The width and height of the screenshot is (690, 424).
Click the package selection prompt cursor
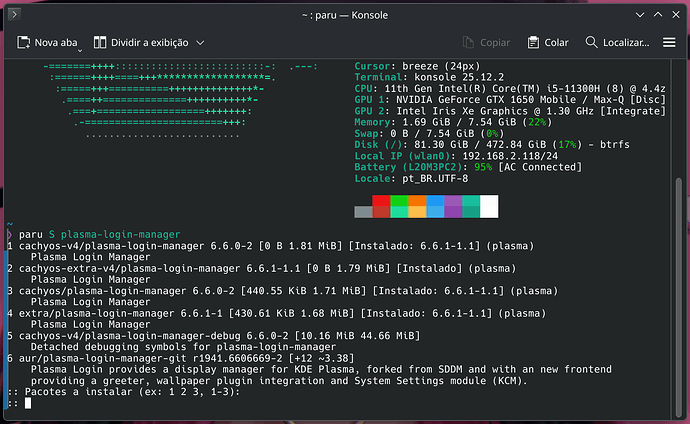[28, 403]
